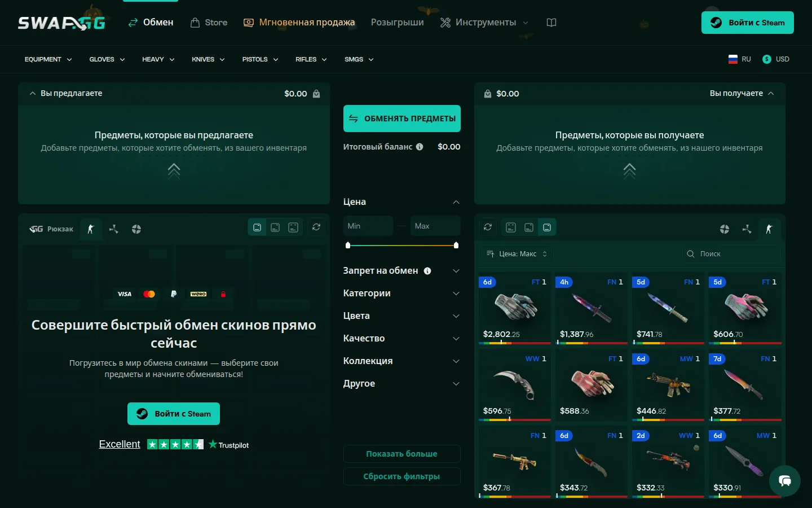
Task: Select the $596.75 karambit item
Action: (515, 385)
